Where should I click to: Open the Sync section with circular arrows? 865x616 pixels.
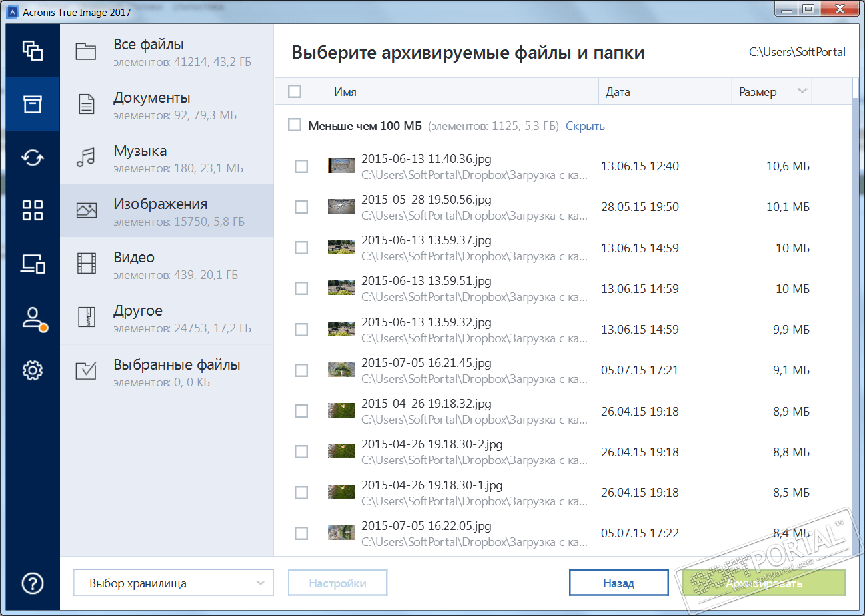33,157
